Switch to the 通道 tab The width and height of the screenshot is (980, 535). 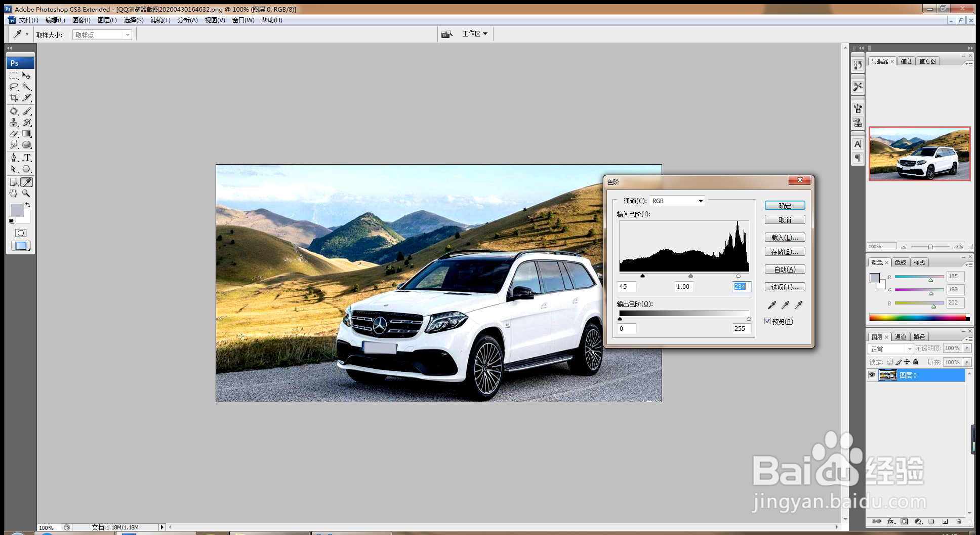click(901, 337)
